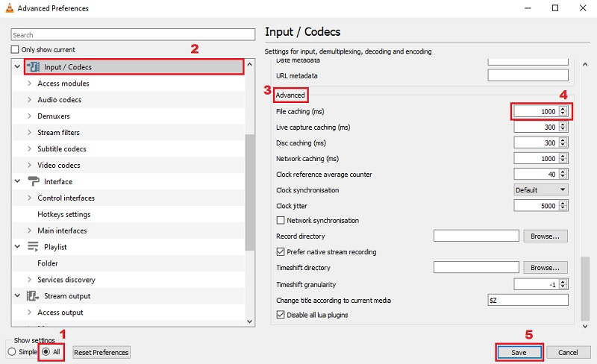Expand the Services discovery node
This screenshot has height=364, width=597.
pos(29,280)
